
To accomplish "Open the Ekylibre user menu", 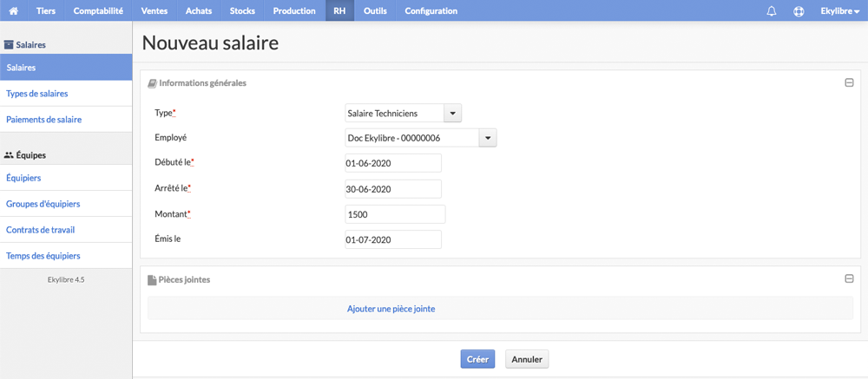I will coord(839,10).
